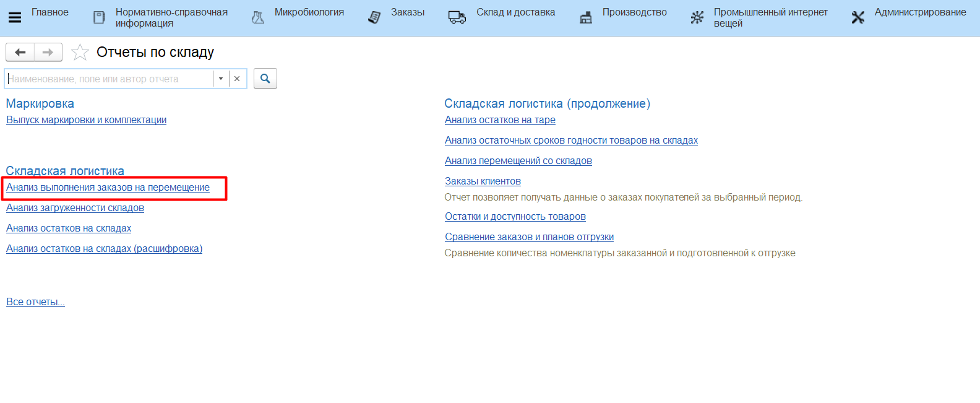This screenshot has width=980, height=403.
Task: Open Анализ выполнения заказов на перемещение report
Action: [108, 188]
